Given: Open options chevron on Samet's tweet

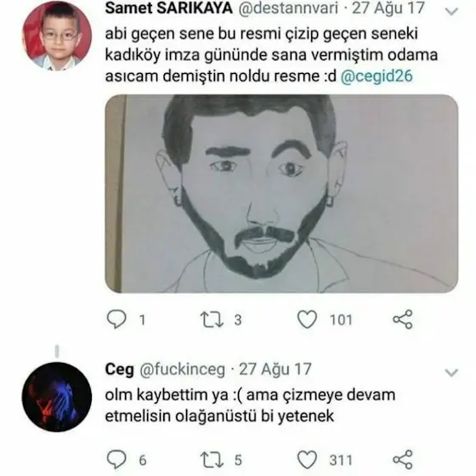Looking at the screenshot, I should click(x=451, y=11).
